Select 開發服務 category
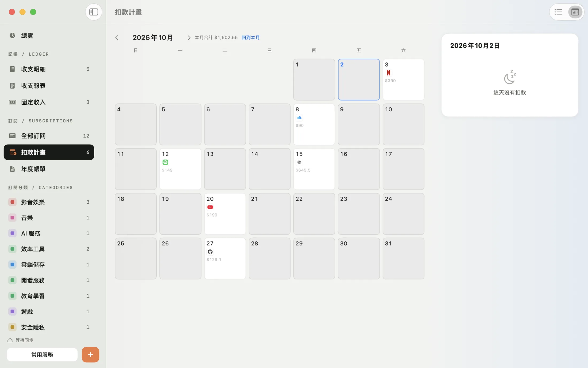The height and width of the screenshot is (368, 588). 49,280
